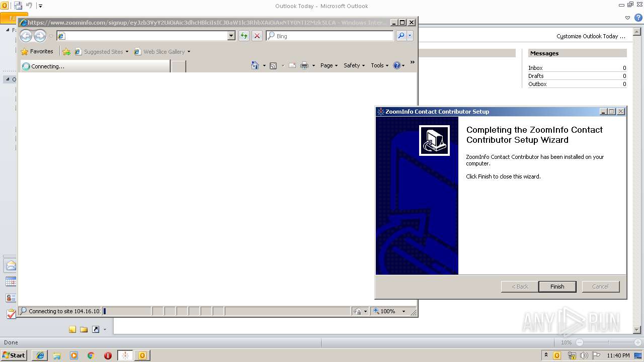
Task: Open the RSS feeds icon
Action: click(x=273, y=65)
